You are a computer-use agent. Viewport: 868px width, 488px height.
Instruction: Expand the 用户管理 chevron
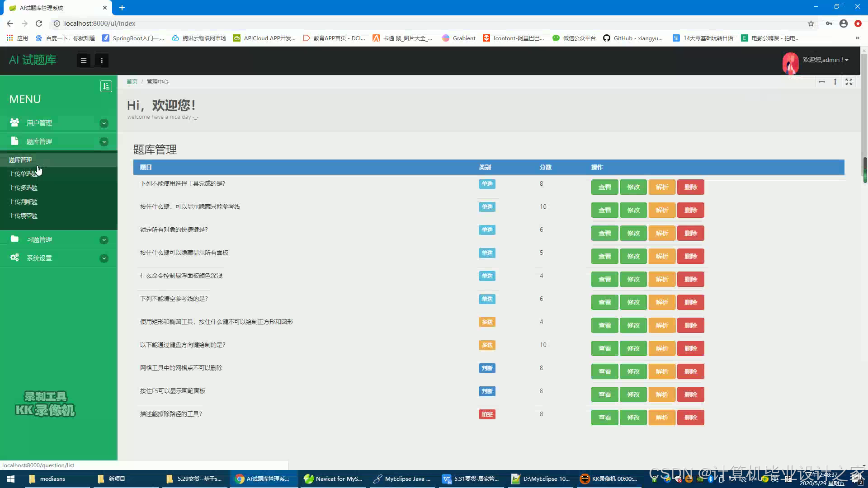104,123
